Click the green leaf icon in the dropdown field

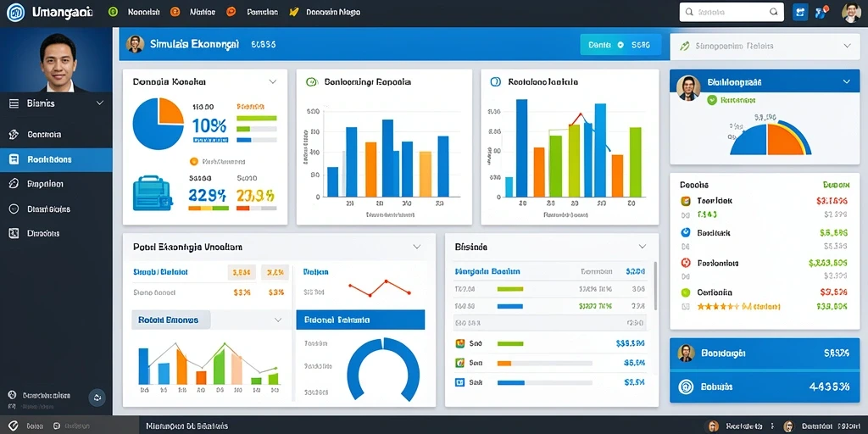(x=685, y=47)
